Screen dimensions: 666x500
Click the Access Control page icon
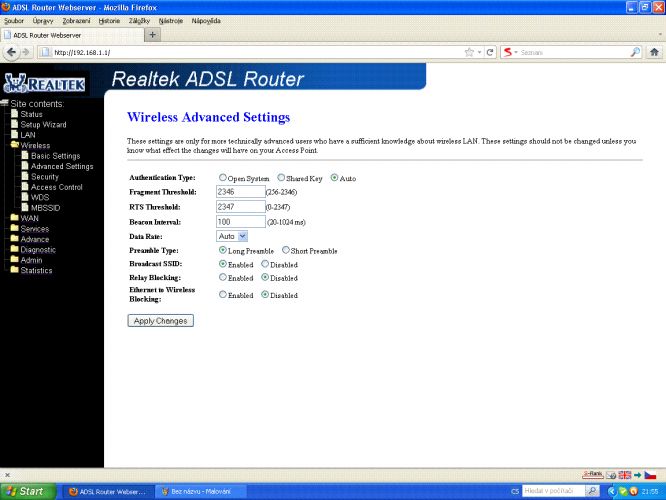pos(25,186)
